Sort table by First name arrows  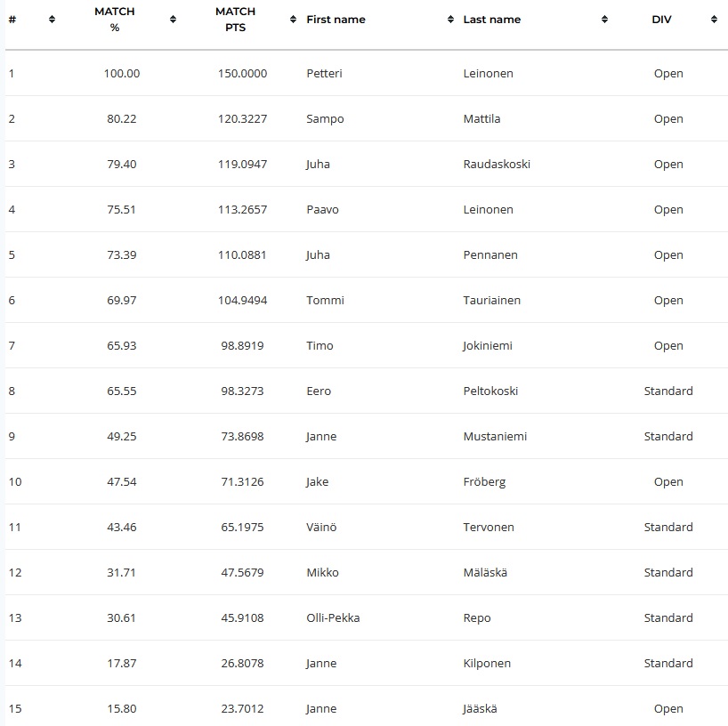pyautogui.click(x=450, y=19)
